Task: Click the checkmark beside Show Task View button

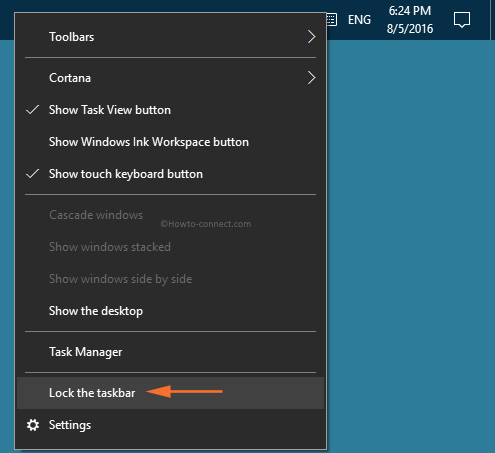Action: 33,110
